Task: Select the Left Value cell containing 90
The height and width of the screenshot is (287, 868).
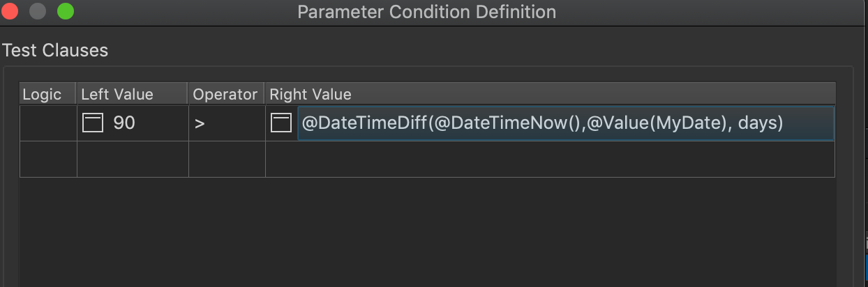Action: click(x=133, y=123)
